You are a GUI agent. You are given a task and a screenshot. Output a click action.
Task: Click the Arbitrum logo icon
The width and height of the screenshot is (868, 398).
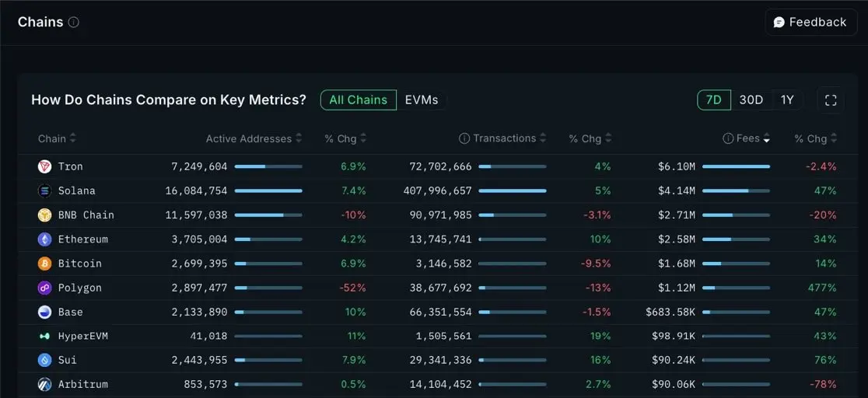click(44, 384)
